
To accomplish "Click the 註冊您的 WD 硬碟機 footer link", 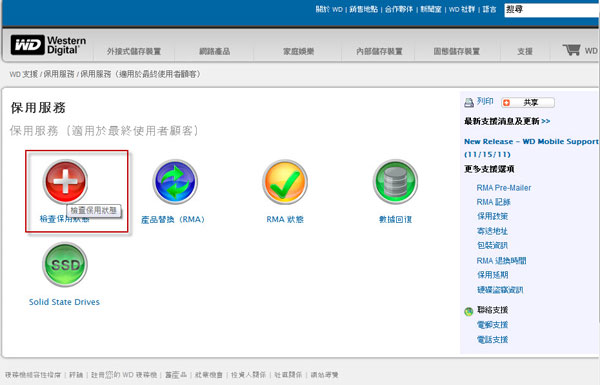I will [124, 375].
